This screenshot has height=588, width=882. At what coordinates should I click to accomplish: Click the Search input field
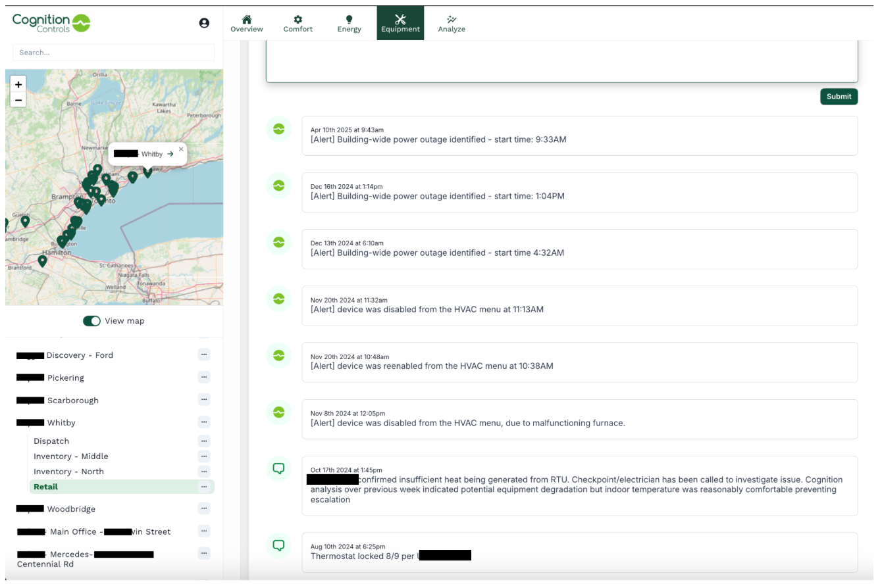click(x=113, y=53)
